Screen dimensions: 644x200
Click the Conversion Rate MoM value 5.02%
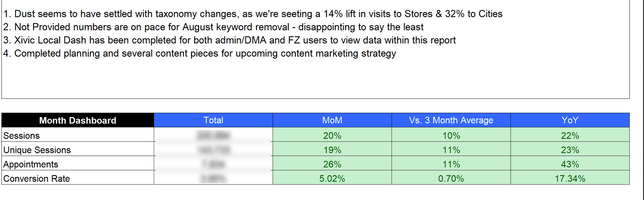[332, 179]
